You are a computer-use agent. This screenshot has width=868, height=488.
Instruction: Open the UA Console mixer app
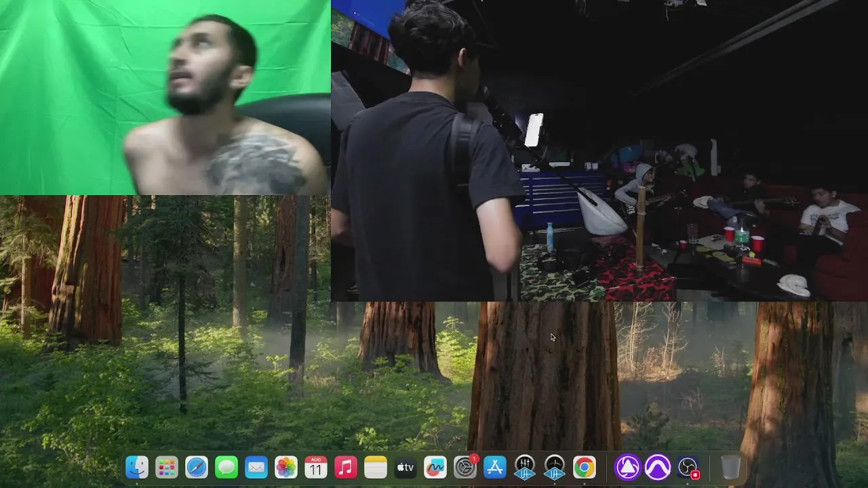click(525, 467)
